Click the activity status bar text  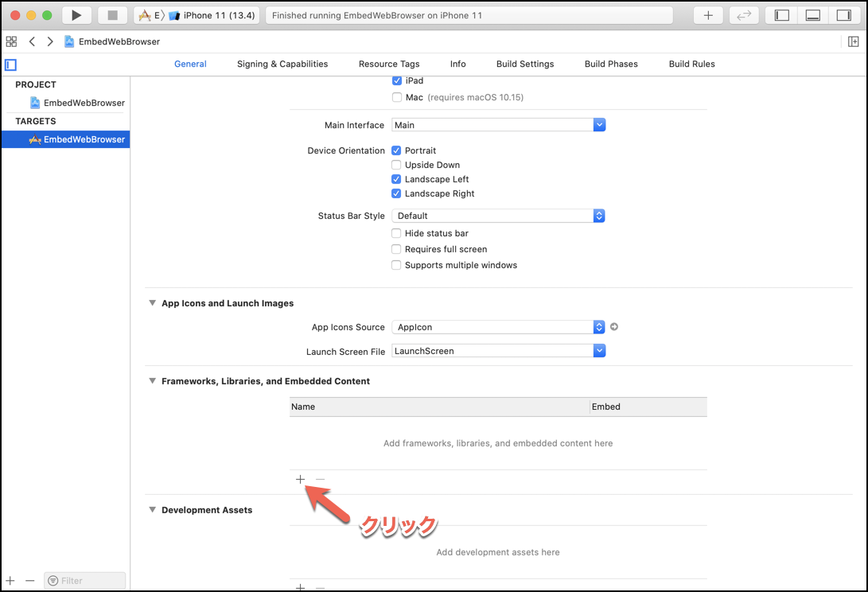pos(377,15)
